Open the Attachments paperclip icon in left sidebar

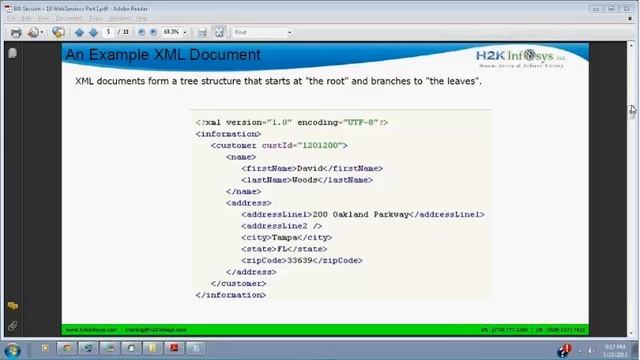(x=13, y=326)
